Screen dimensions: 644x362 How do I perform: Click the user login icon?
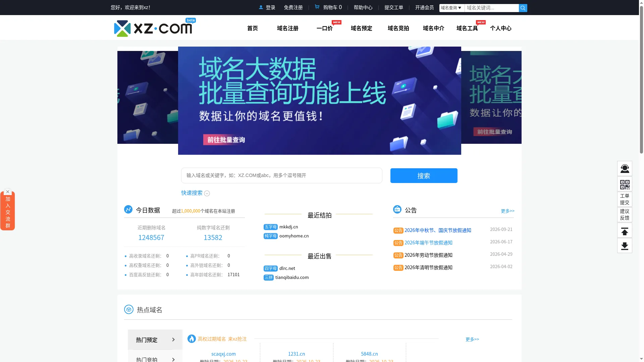[x=261, y=7]
